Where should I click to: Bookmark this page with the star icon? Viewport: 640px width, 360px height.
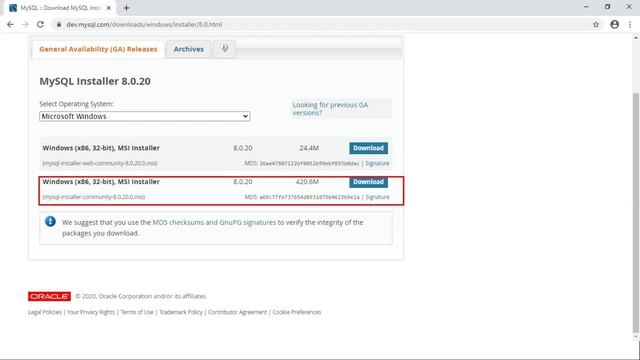click(596, 24)
